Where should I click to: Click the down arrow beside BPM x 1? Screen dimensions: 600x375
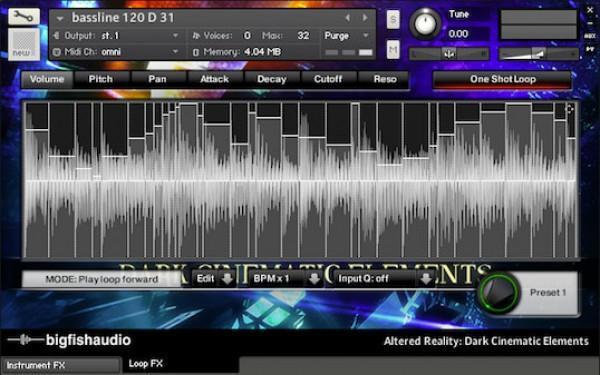pyautogui.click(x=314, y=279)
